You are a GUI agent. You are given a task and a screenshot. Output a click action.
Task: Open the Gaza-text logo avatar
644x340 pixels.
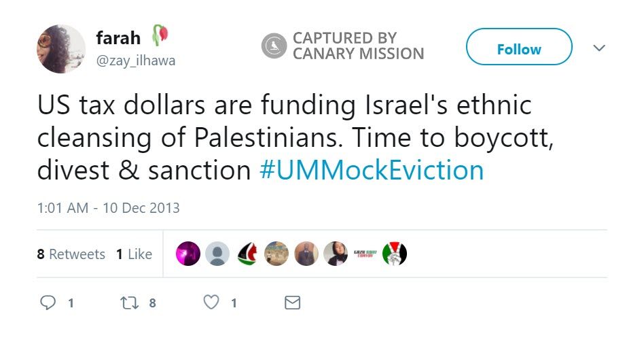point(365,254)
